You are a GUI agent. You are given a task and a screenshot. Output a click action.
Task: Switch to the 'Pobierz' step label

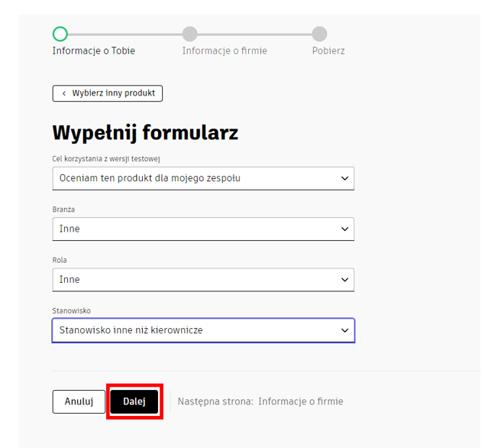pos(328,51)
